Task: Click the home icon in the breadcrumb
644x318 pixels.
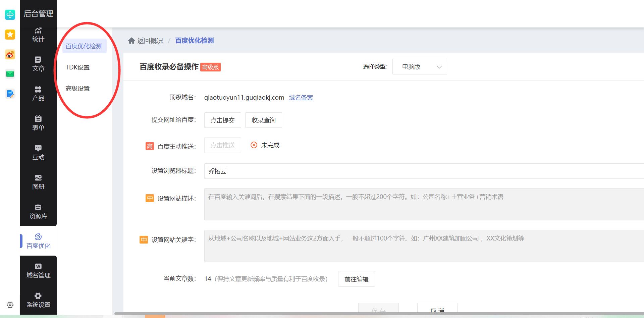Action: (131, 40)
